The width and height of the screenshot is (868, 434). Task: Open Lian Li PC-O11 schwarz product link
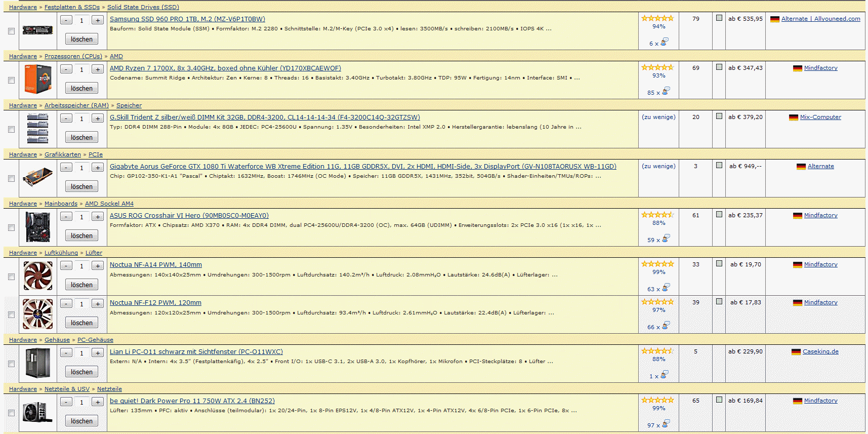pyautogui.click(x=196, y=351)
